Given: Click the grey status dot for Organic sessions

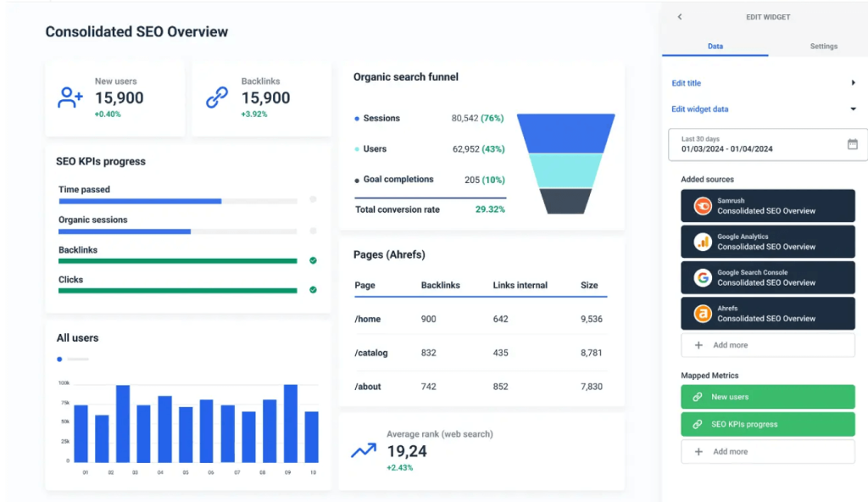Looking at the screenshot, I should (314, 231).
